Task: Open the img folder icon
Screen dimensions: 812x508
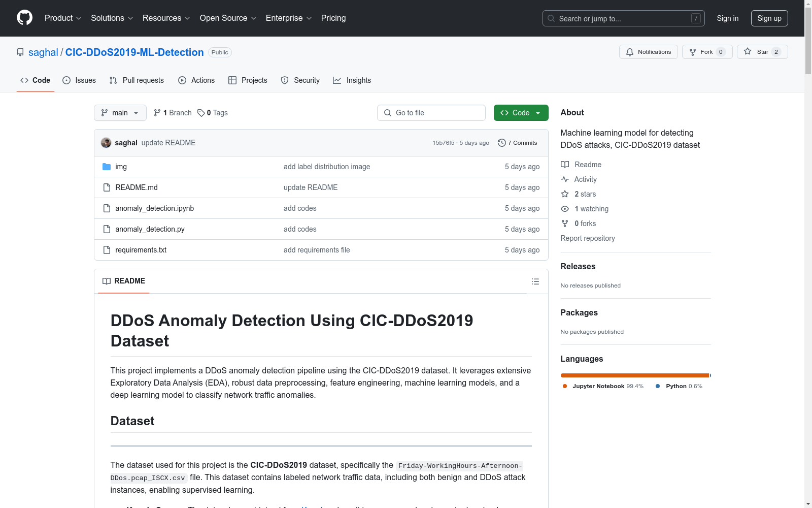Action: coord(107,167)
